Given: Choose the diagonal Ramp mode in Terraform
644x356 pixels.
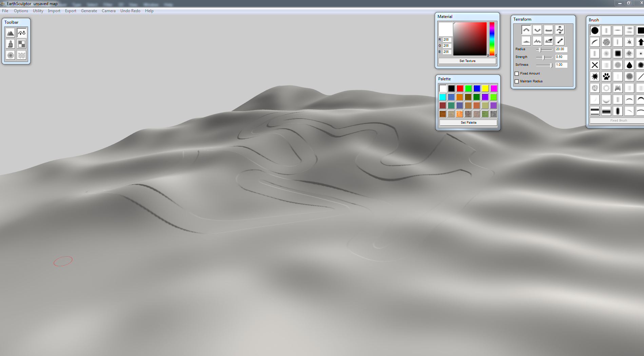Looking at the screenshot, I should (x=560, y=41).
